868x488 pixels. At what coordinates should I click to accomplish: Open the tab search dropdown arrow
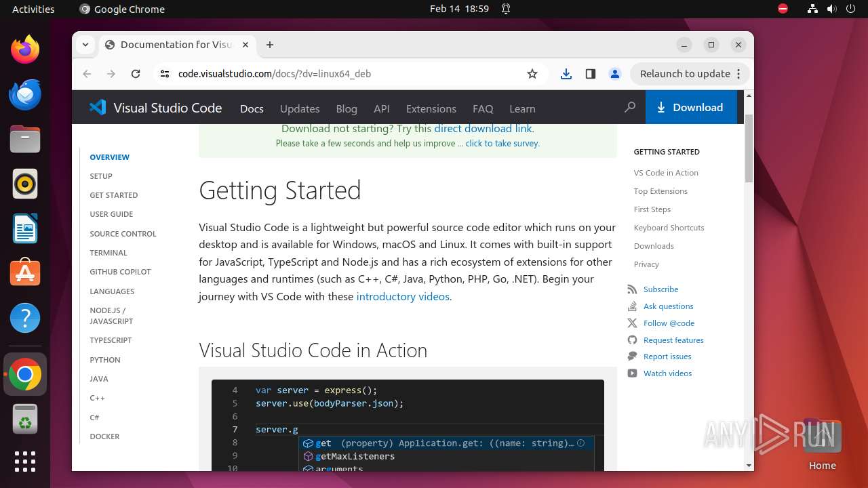click(x=85, y=45)
